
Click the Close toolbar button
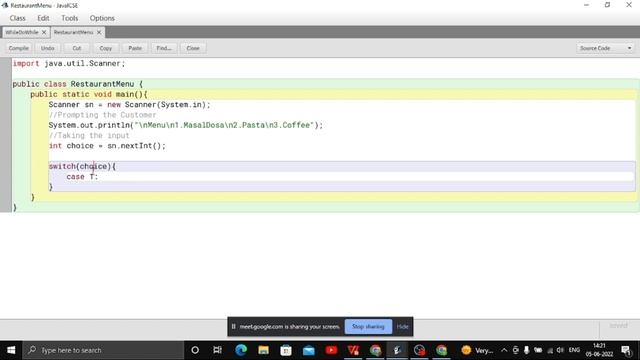click(193, 48)
